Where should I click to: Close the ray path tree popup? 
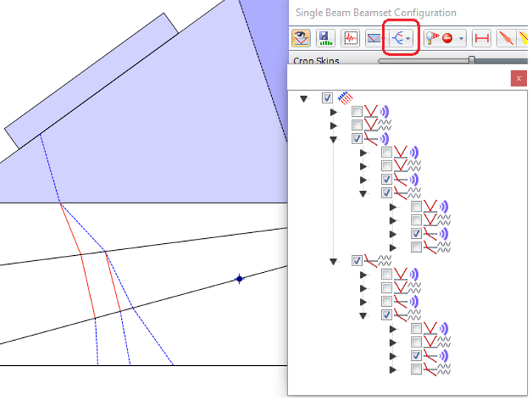point(519,78)
